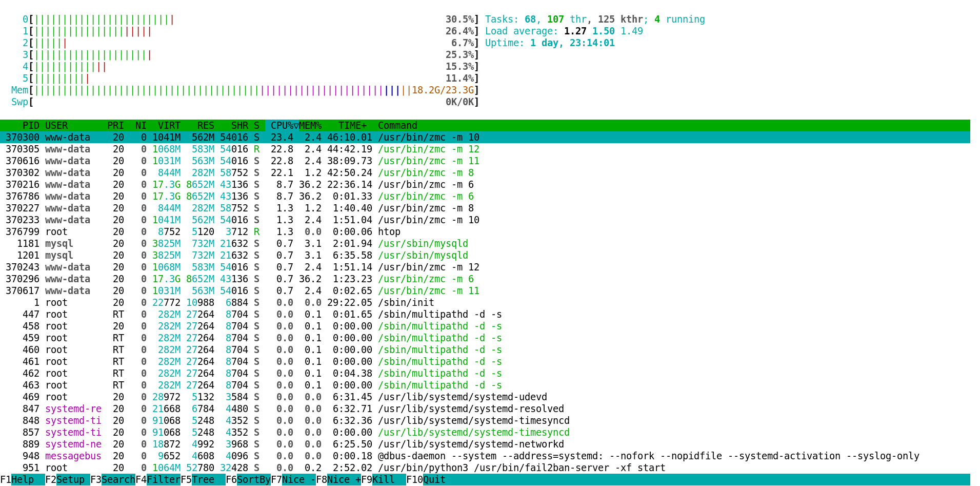The width and height of the screenshot is (980, 486).
Task: Select mysqld process row PID 1181
Action: coord(485,244)
